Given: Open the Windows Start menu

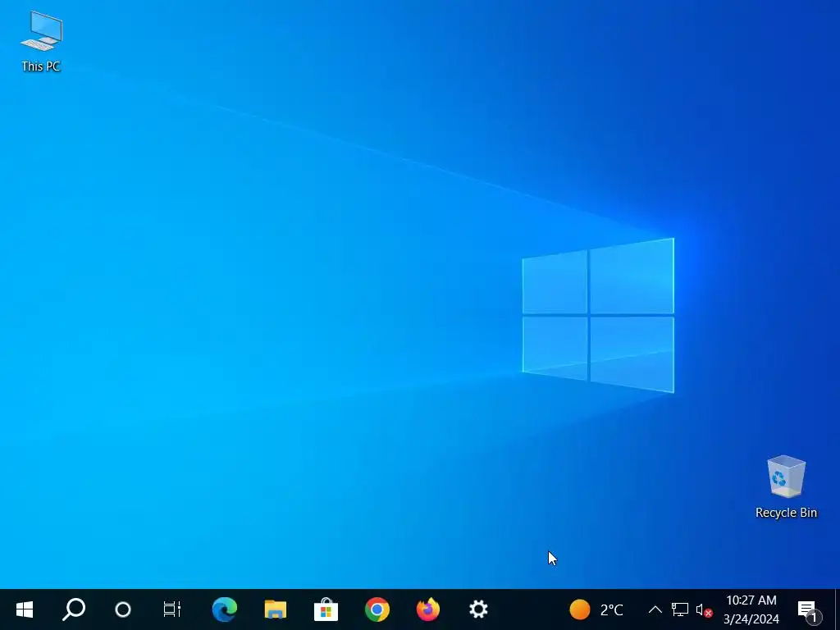Looking at the screenshot, I should coord(25,609).
